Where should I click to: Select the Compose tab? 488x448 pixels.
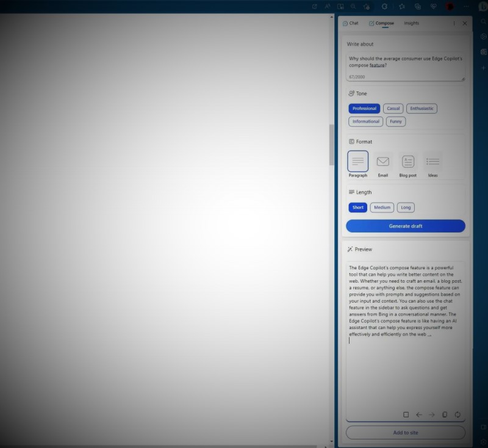click(x=382, y=23)
